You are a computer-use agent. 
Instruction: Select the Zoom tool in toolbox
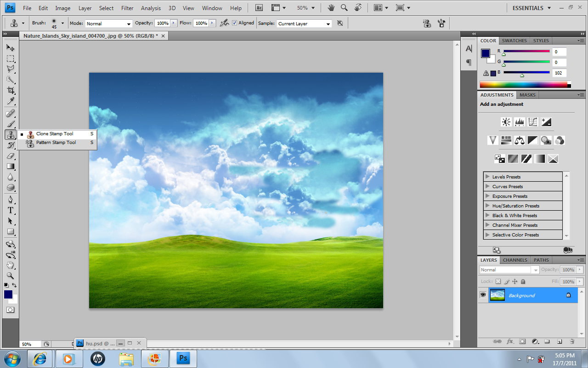click(10, 276)
